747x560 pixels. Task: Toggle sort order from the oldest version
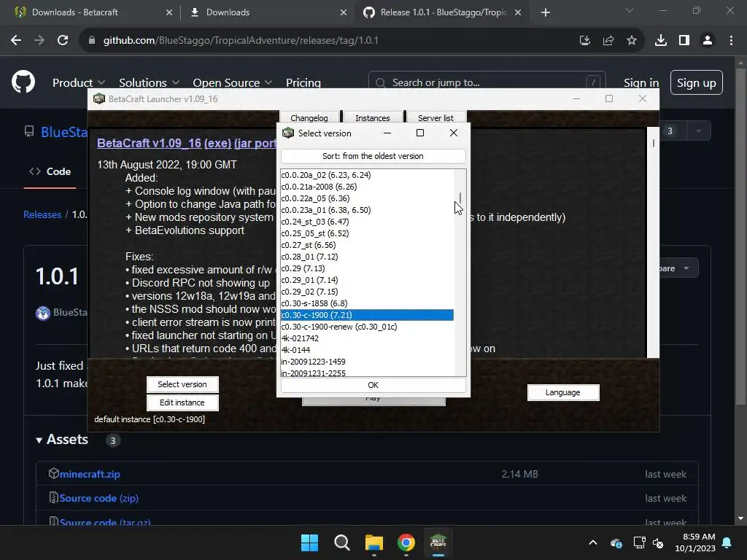point(373,156)
